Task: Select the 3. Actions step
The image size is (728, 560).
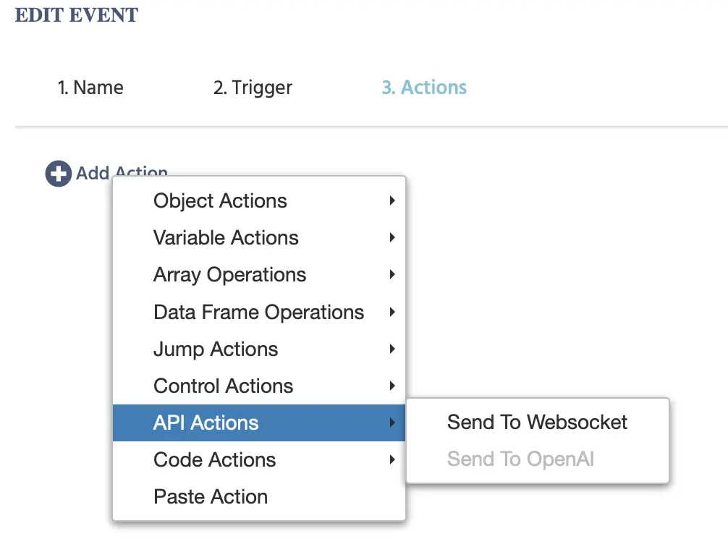Action: [424, 88]
